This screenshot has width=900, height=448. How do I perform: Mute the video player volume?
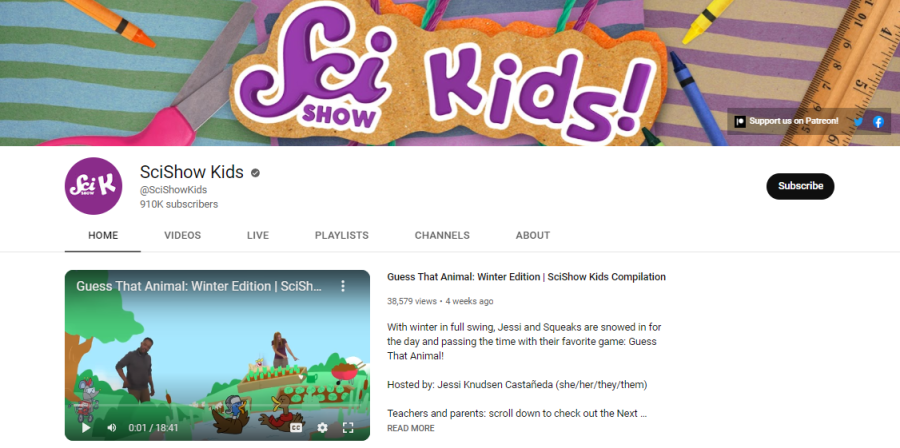(x=112, y=427)
